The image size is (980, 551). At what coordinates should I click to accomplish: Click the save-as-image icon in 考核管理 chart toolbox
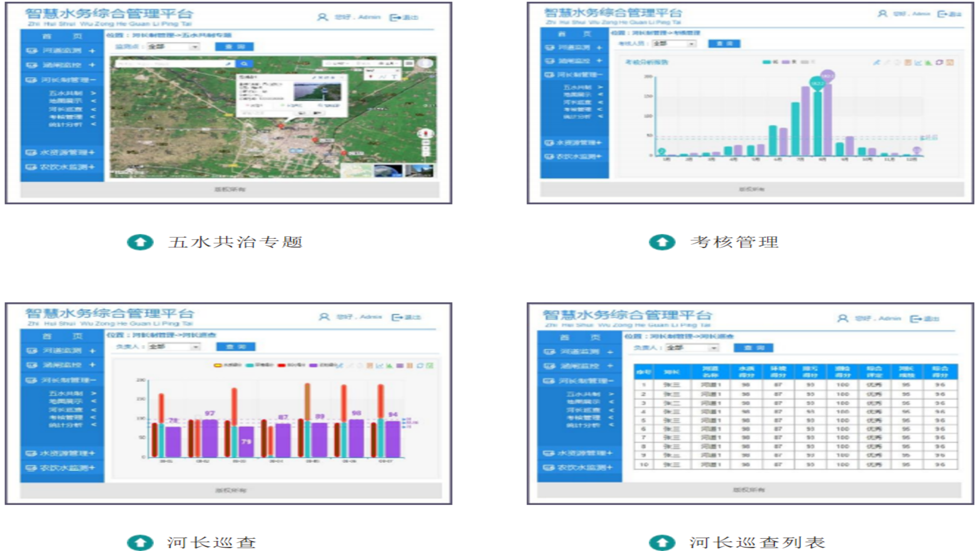click(950, 62)
